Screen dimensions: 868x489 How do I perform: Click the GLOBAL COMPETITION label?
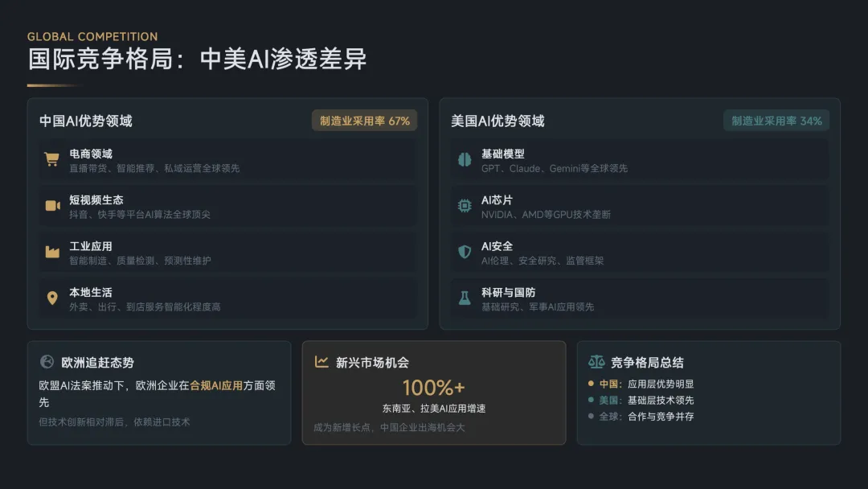[92, 36]
